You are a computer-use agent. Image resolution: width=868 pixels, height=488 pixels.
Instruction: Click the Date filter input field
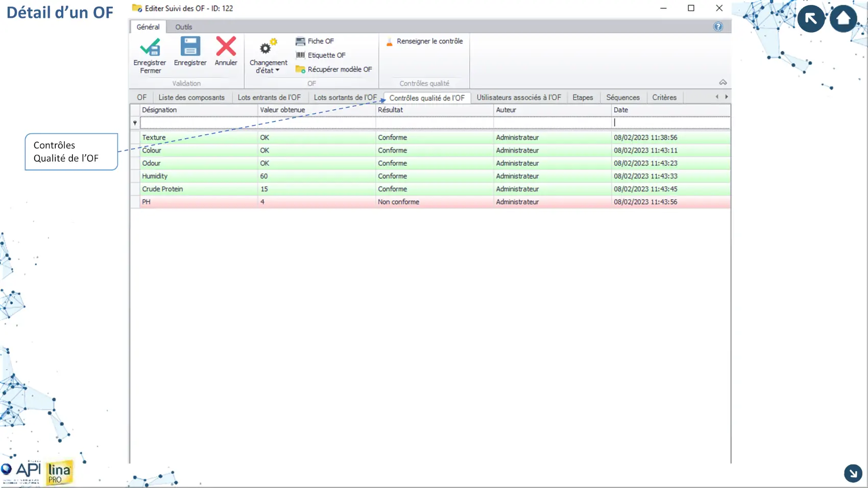click(x=670, y=123)
